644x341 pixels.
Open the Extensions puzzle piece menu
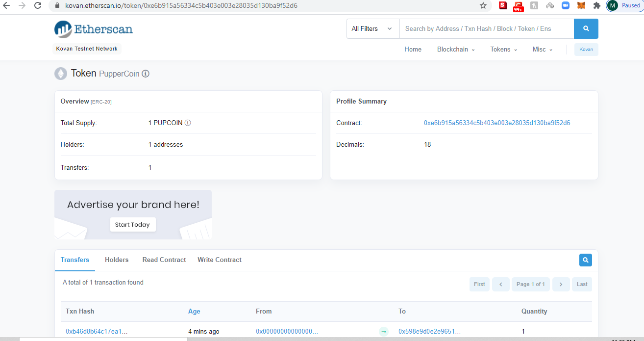[596, 5]
